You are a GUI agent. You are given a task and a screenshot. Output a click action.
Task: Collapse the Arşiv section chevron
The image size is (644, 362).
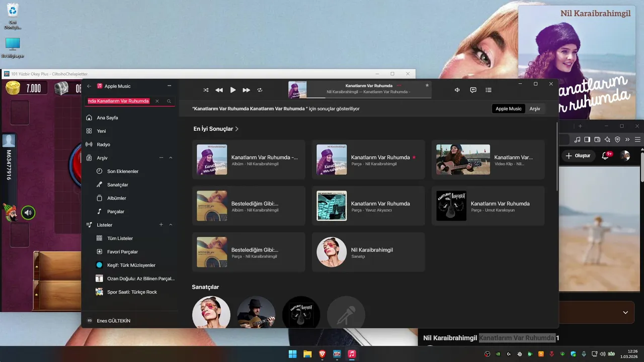tap(171, 158)
